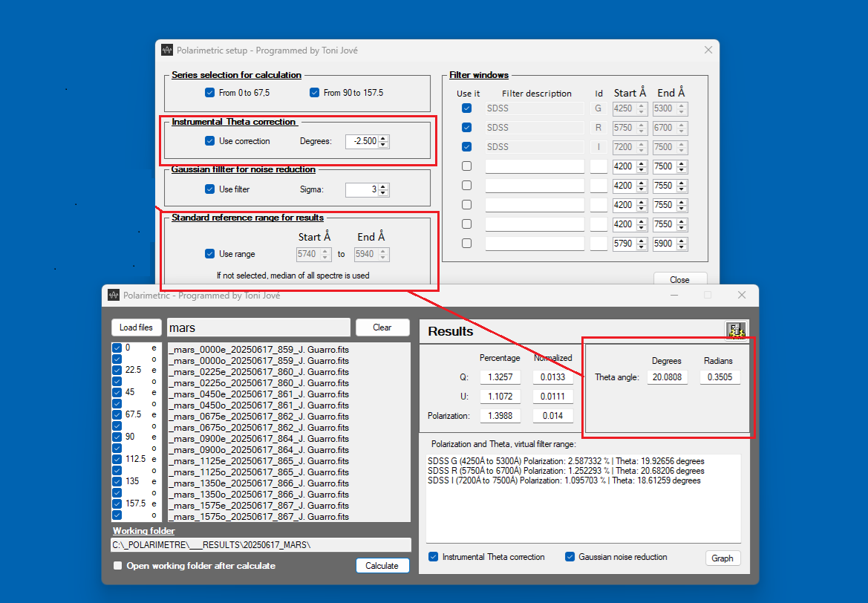Click the SDSS G polarization result line
The image size is (868, 603).
[x=566, y=461]
